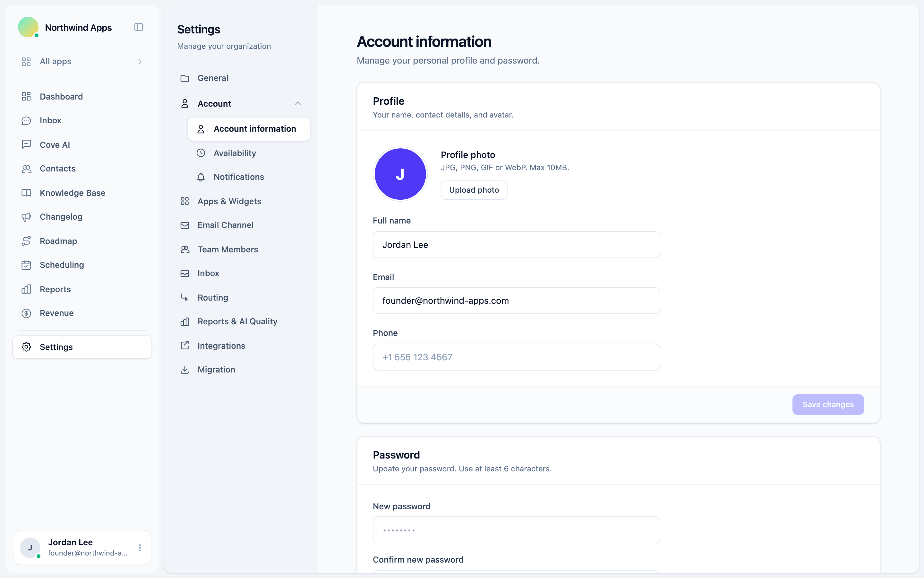924x578 pixels.
Task: Open the Knowledge Base page
Action: (x=82, y=193)
